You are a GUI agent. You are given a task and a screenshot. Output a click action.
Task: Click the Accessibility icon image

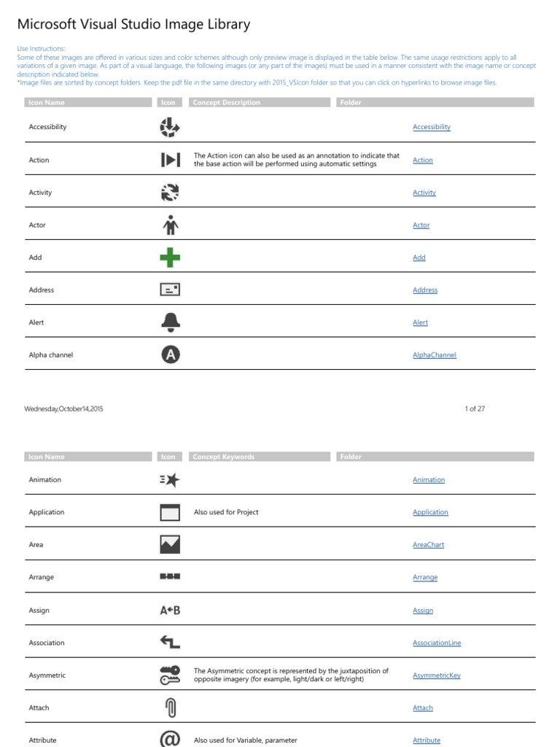pyautogui.click(x=169, y=128)
